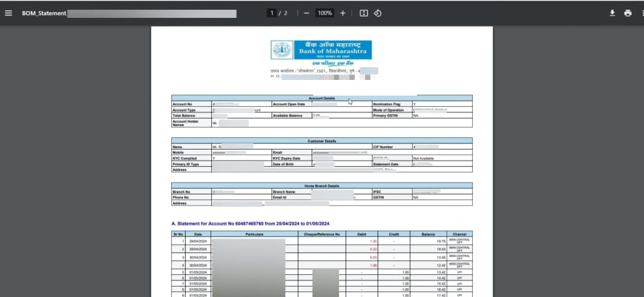Select the Primary ID Type label
Viewport: 644px width, 297px height.
point(186,164)
